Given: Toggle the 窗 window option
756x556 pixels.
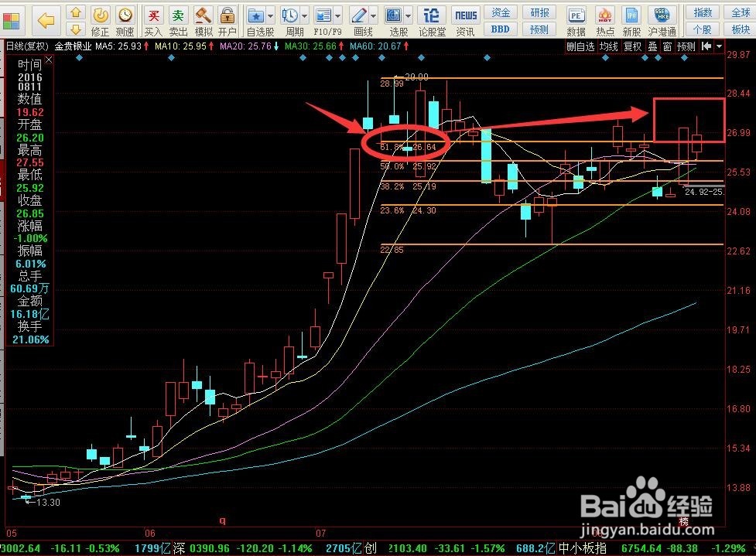Looking at the screenshot, I should pyautogui.click(x=667, y=46).
